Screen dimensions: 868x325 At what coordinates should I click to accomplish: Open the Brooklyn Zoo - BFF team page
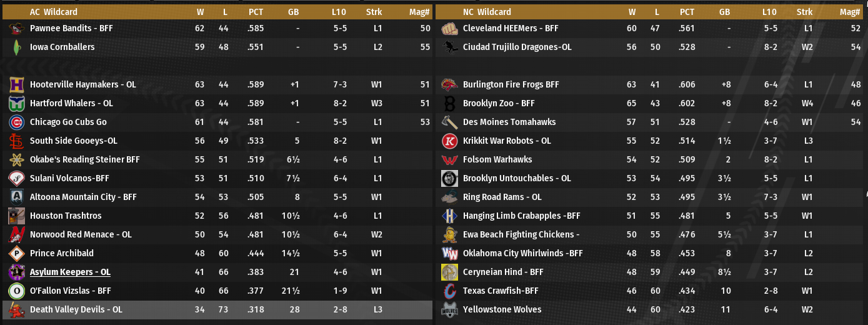pyautogui.click(x=499, y=103)
